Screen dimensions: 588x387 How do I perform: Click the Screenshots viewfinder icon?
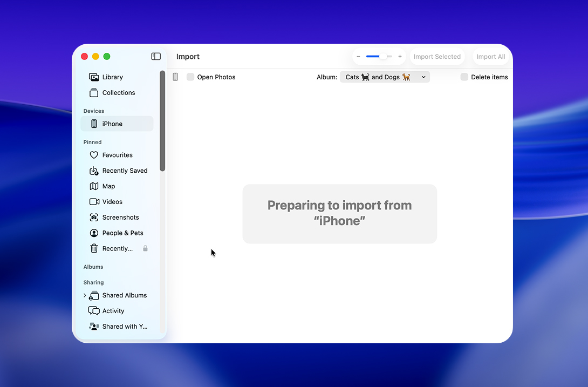pyautogui.click(x=94, y=218)
